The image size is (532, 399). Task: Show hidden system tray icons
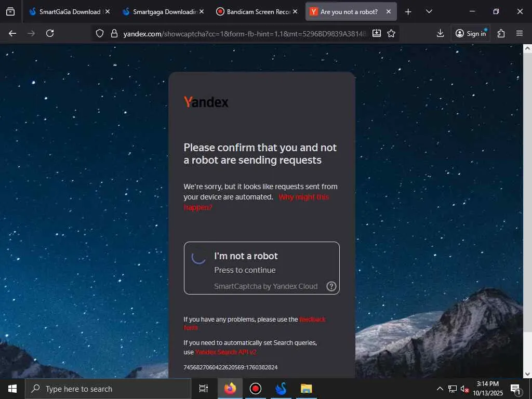coord(440,389)
